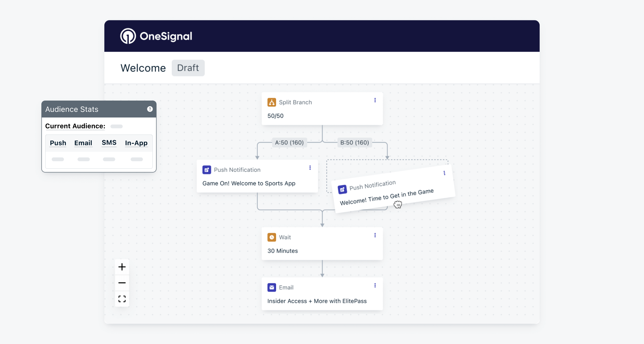
Task: Click the Split Branch node icon
Action: pos(272,102)
